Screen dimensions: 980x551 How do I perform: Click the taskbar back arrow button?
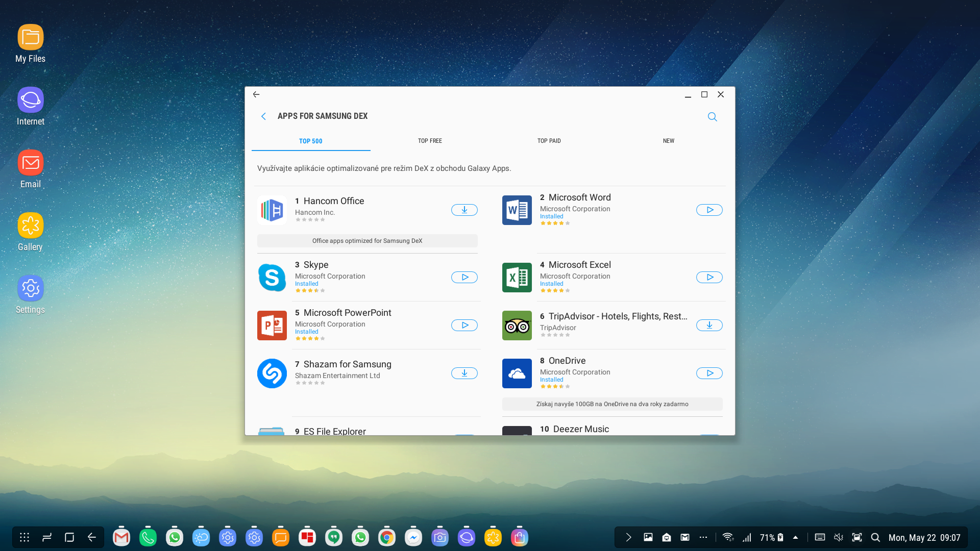point(92,537)
